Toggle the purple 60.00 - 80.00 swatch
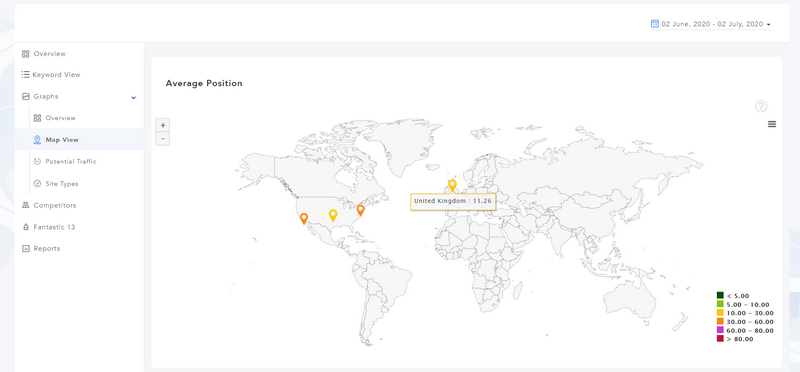The image size is (800, 372). pos(720,330)
